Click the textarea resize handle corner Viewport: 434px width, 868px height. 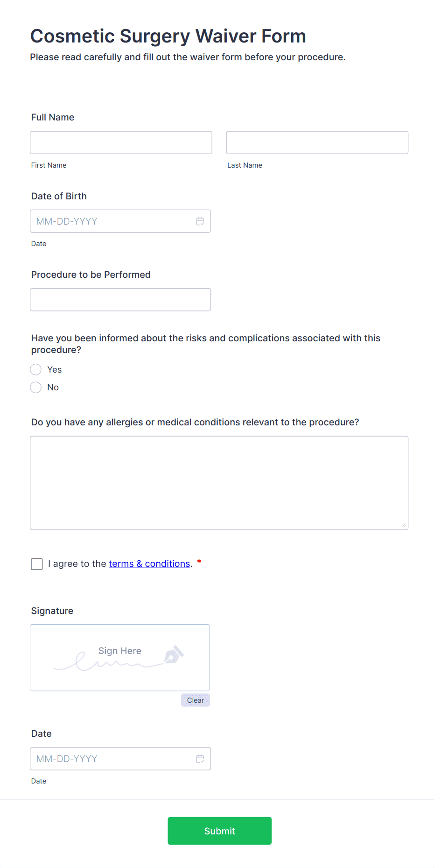coord(404,525)
